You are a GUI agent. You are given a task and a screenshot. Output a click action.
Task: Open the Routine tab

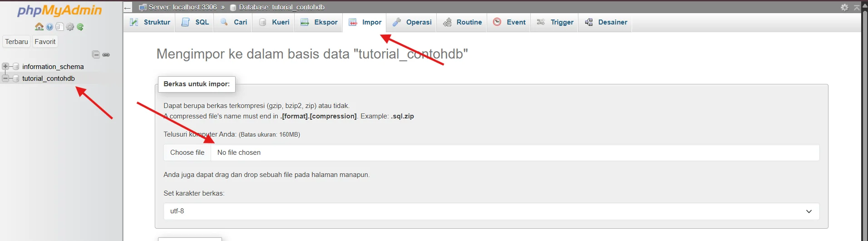tap(462, 22)
